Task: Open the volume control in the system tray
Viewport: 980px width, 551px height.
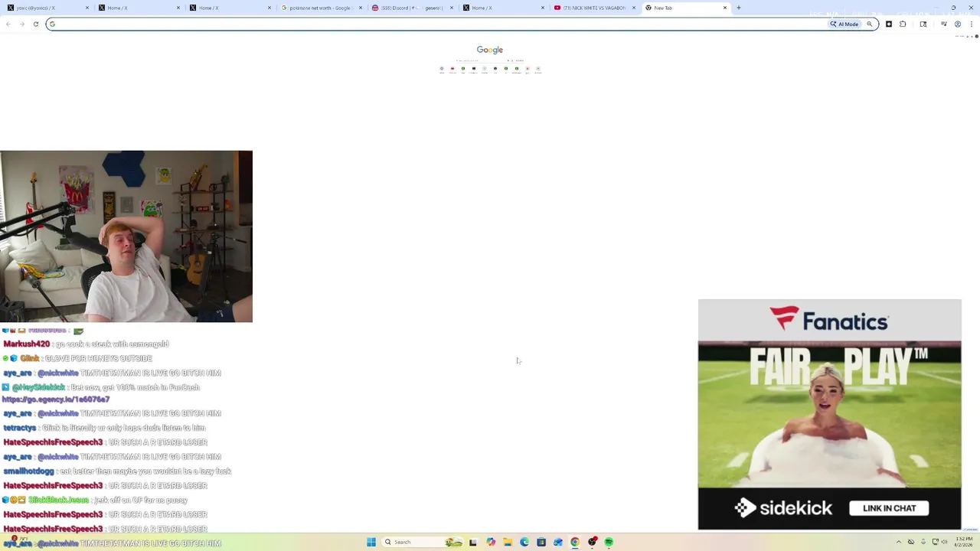Action: pos(944,542)
